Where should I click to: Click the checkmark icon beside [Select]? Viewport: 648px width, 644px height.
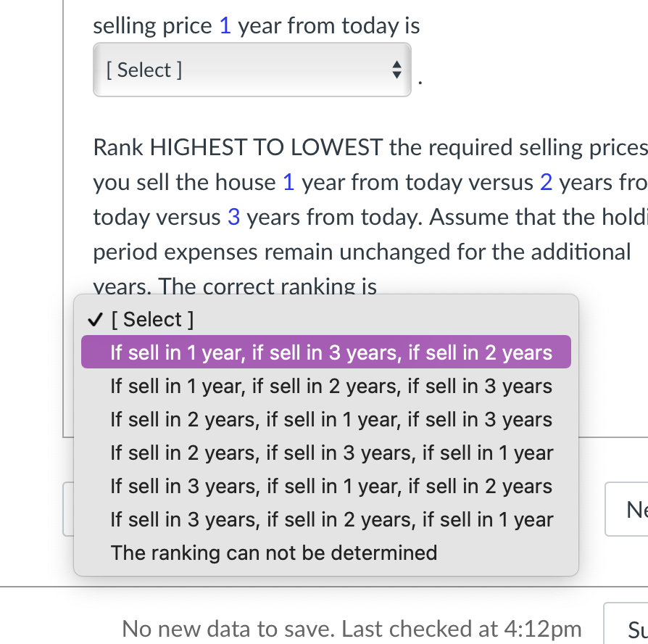tap(94, 318)
